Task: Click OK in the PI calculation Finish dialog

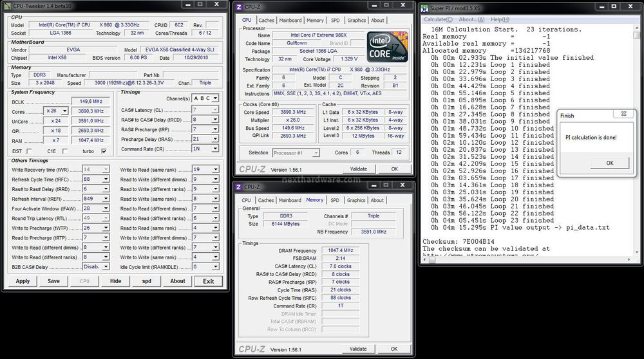Action: point(609,163)
